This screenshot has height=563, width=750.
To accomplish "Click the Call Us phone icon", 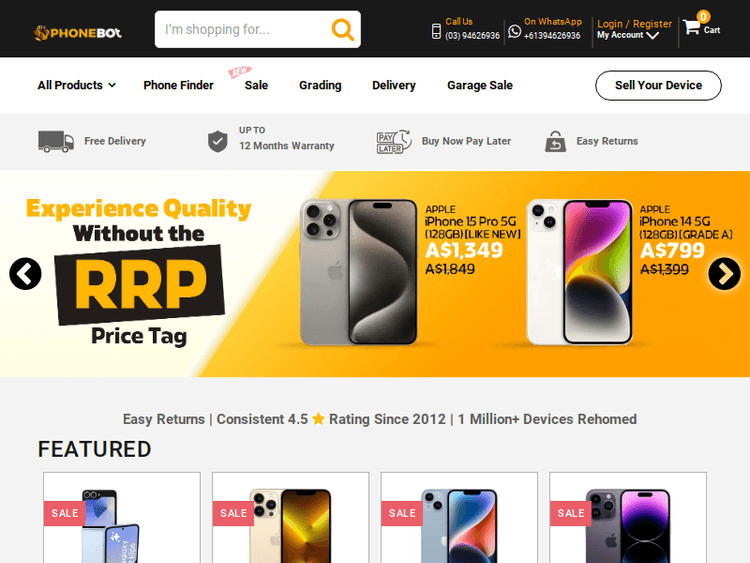I will [436, 31].
